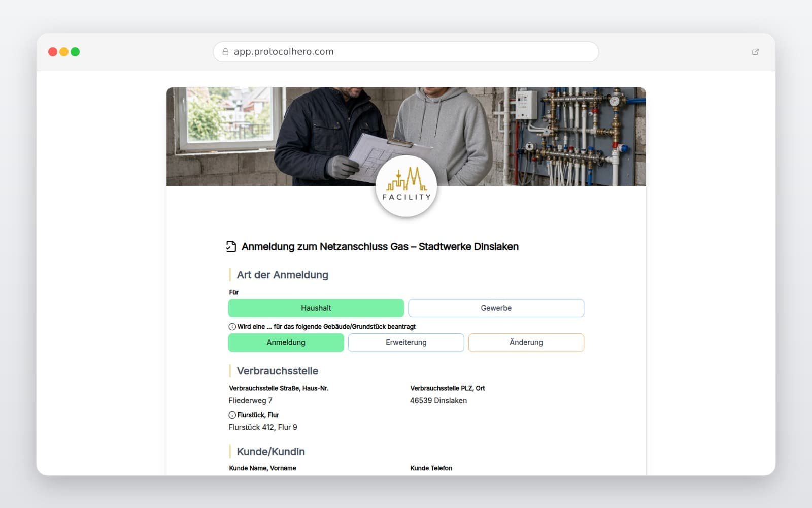812x508 pixels.
Task: Click the Verbrauchsstelle PLZ, Ort label
Action: (448, 388)
